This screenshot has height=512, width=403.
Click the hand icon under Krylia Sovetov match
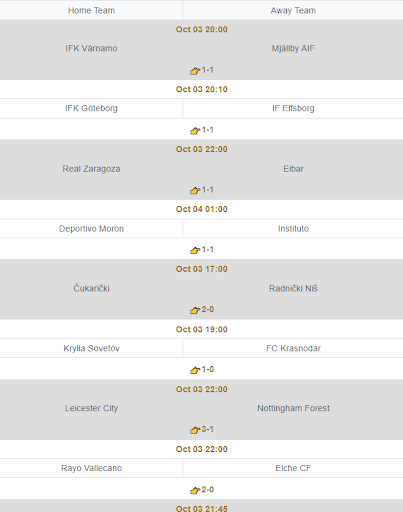195,370
